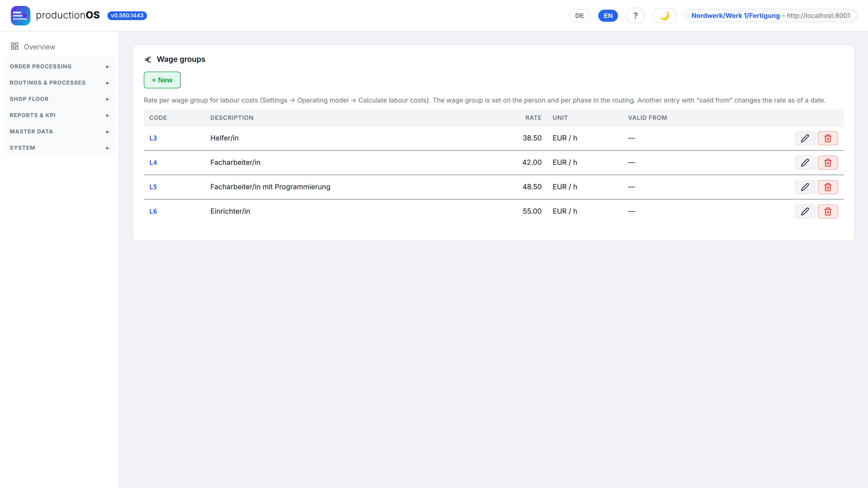
Task: Expand the Shop Floor section
Action: coord(59,99)
